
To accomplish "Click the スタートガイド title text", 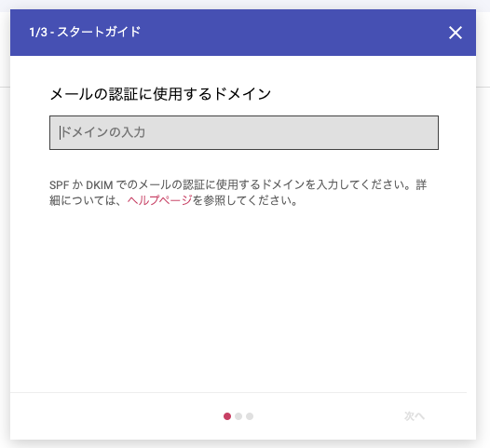I will (x=99, y=32).
